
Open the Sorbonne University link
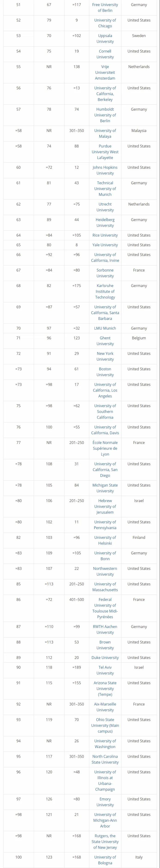pos(105,273)
